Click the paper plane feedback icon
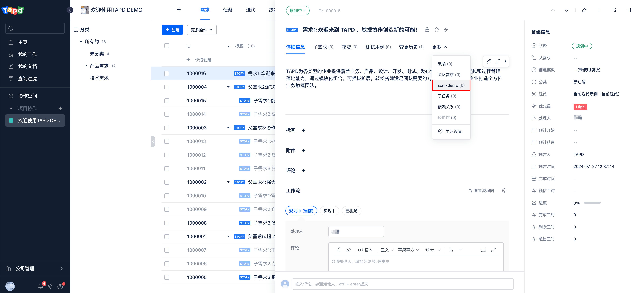The width and height of the screenshot is (644, 293). (x=50, y=286)
